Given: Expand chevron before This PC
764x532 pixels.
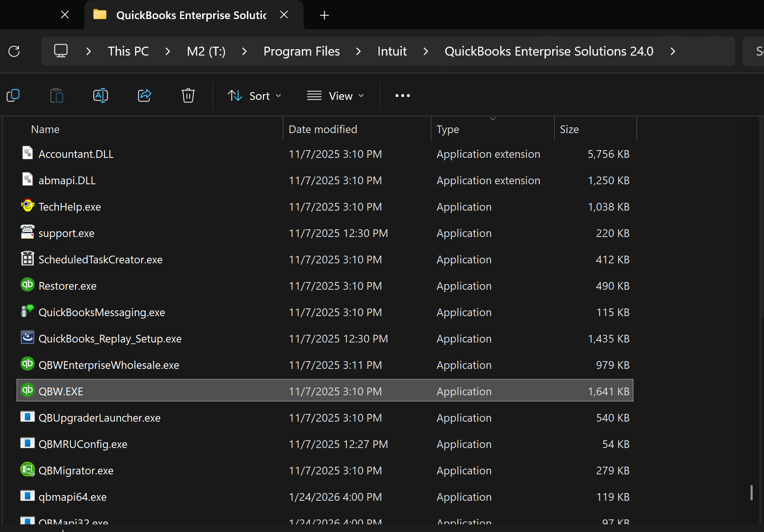Looking at the screenshot, I should coord(88,52).
